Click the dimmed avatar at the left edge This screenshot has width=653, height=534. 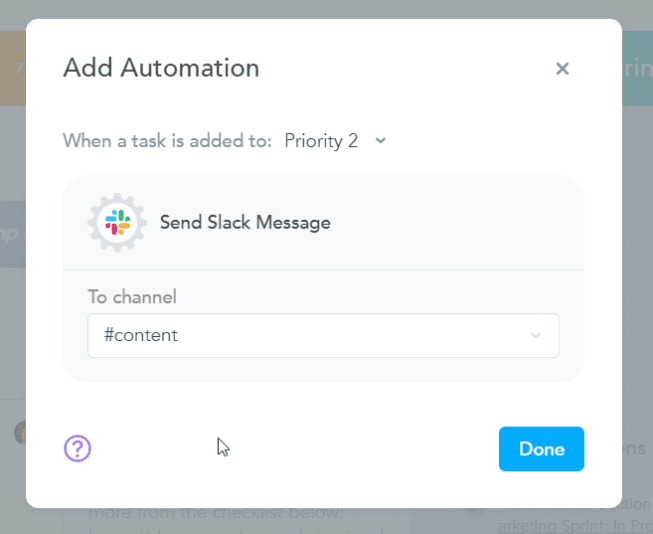(18, 432)
